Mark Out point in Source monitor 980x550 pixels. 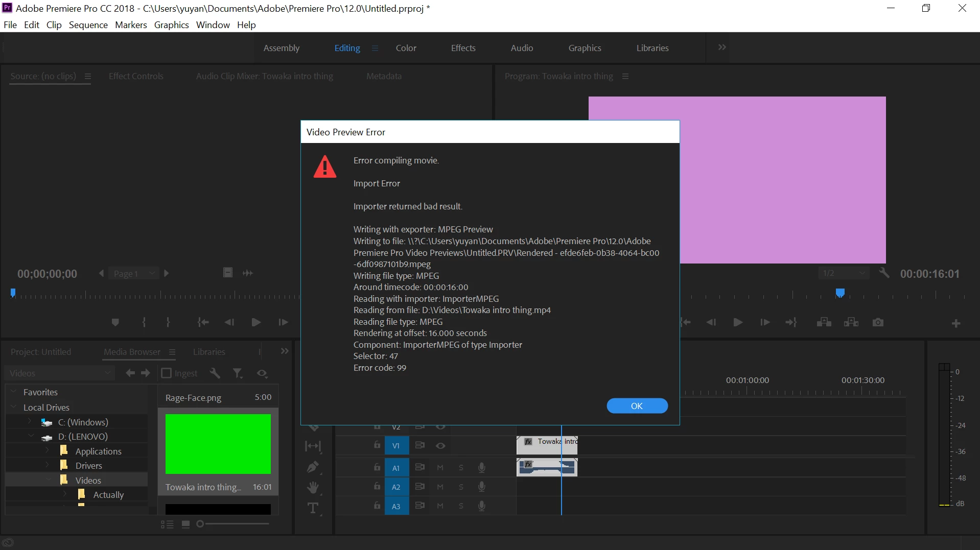(x=168, y=322)
